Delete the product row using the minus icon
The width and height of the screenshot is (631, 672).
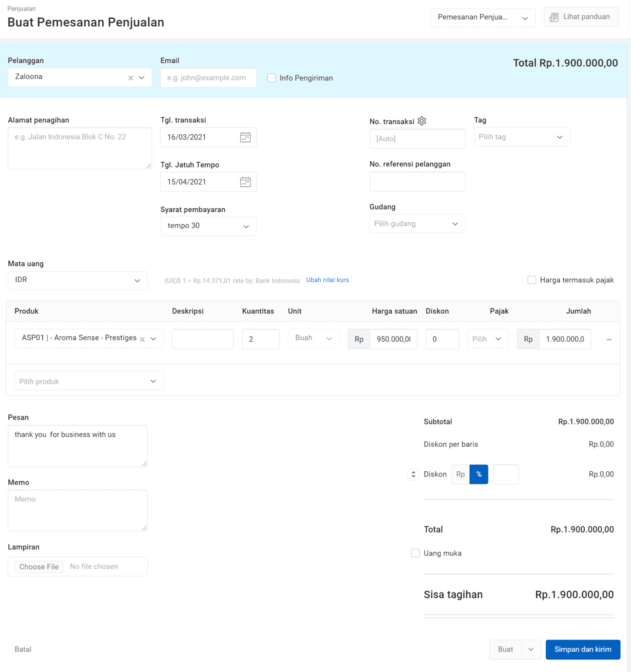pyautogui.click(x=609, y=339)
